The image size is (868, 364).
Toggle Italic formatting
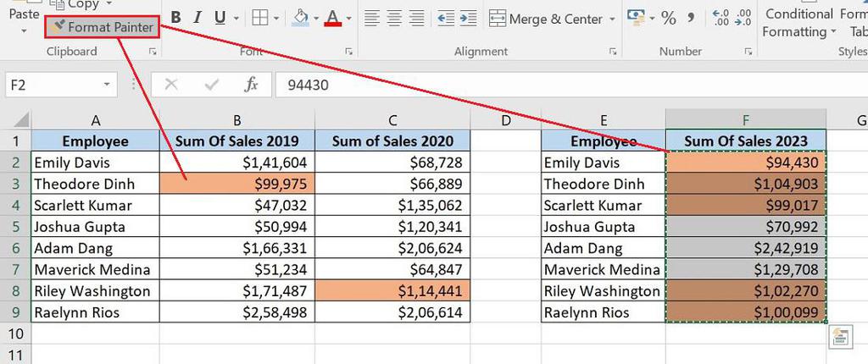pos(197,19)
